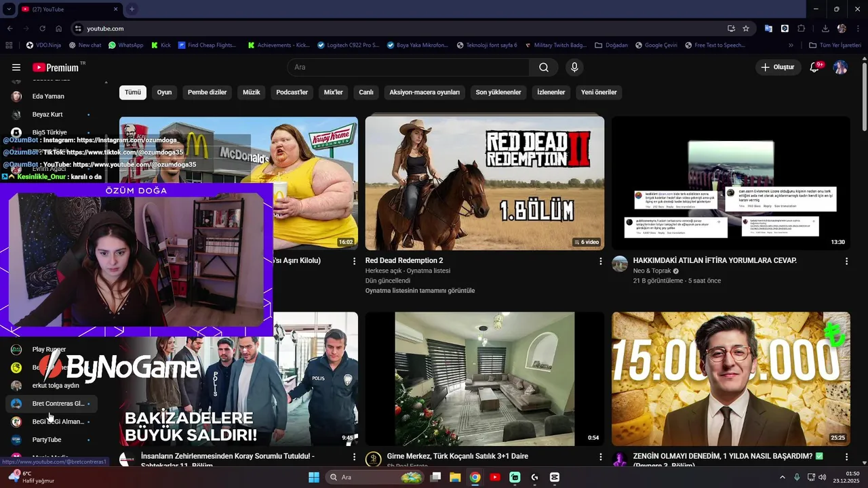The width and height of the screenshot is (868, 488).
Task: Open the Doğadan bookmarks folder
Action: point(611,45)
